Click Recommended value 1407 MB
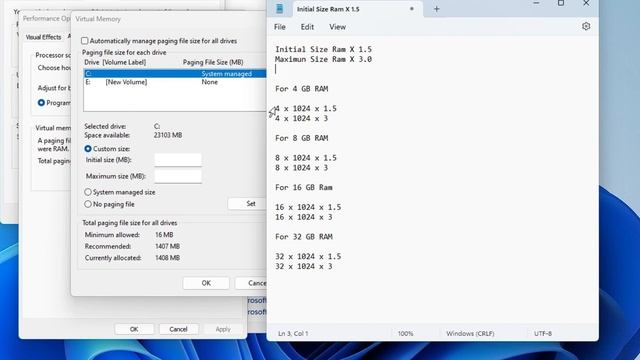Image resolution: width=640 pixels, height=360 pixels. tap(167, 246)
